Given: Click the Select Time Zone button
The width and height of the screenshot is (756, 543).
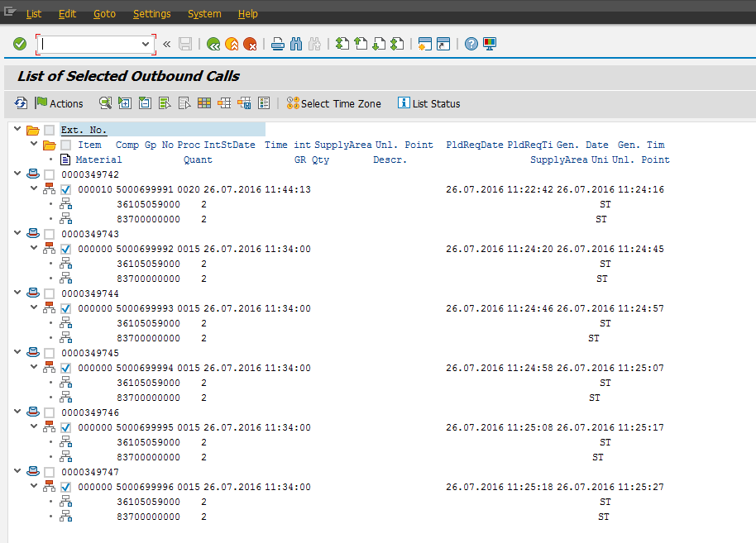Looking at the screenshot, I should coord(333,103).
